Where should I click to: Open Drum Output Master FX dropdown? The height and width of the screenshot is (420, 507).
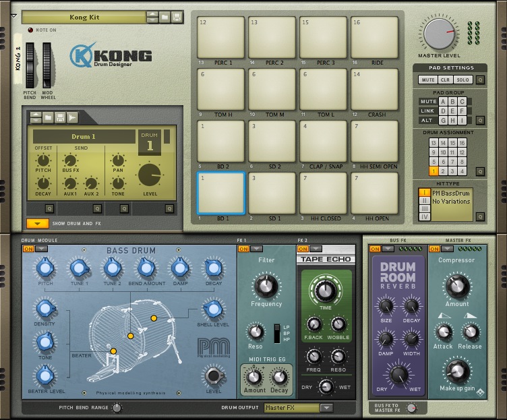tap(326, 408)
